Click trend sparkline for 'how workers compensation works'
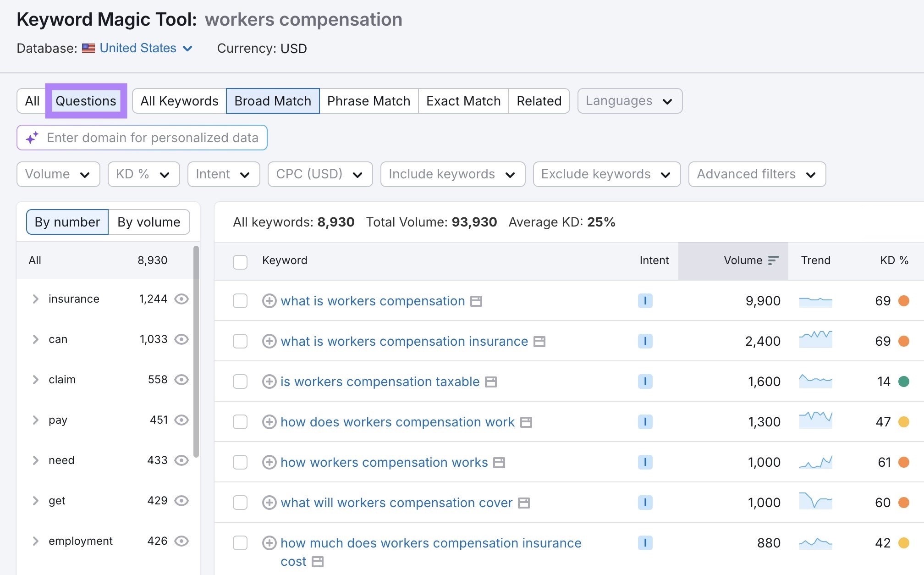Screen dimensions: 924x575 tap(815, 462)
